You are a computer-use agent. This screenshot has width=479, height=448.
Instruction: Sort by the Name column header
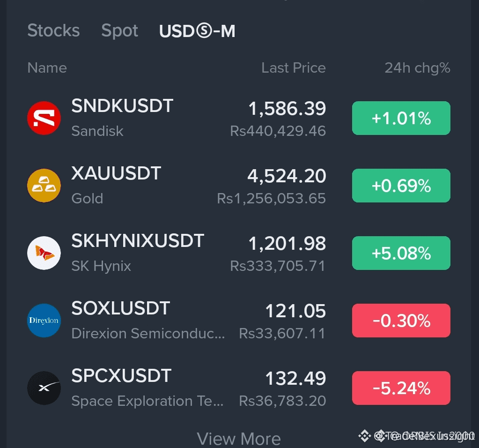click(47, 67)
